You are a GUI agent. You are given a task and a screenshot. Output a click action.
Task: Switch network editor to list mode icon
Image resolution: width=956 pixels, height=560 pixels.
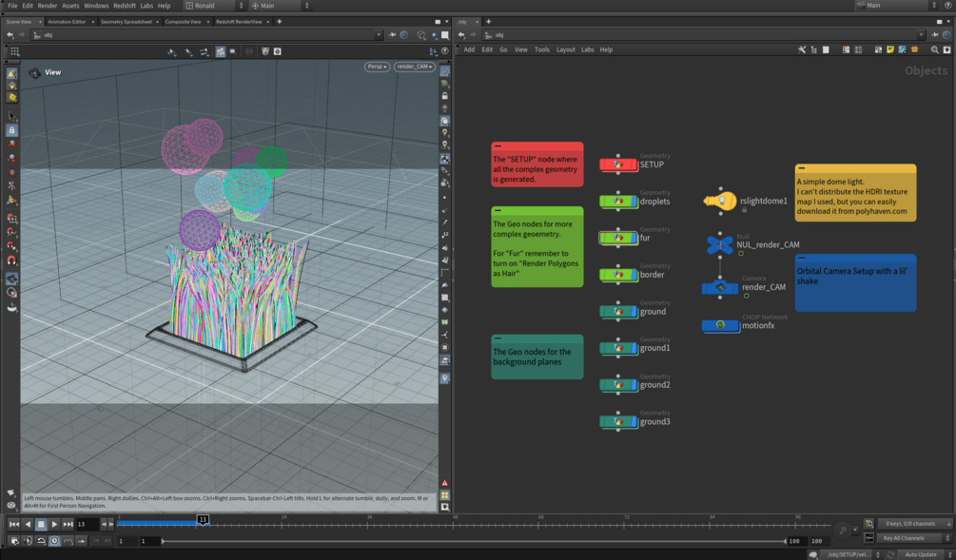point(826,50)
